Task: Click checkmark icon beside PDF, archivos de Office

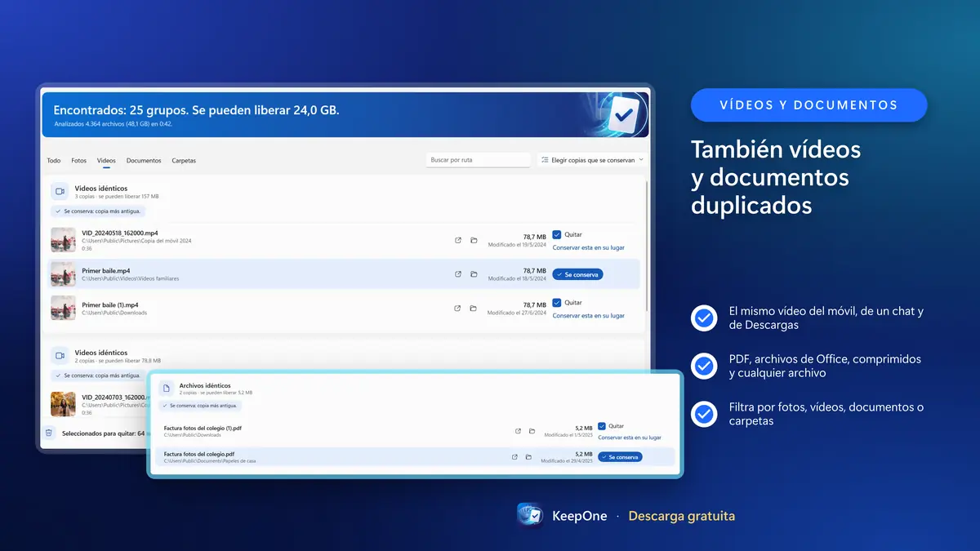Action: pyautogui.click(x=704, y=366)
